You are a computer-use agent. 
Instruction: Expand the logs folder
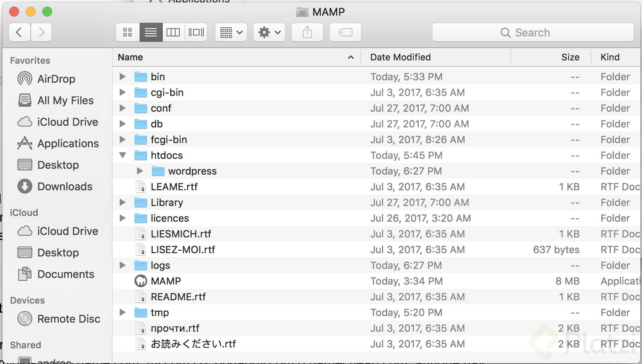(x=122, y=265)
